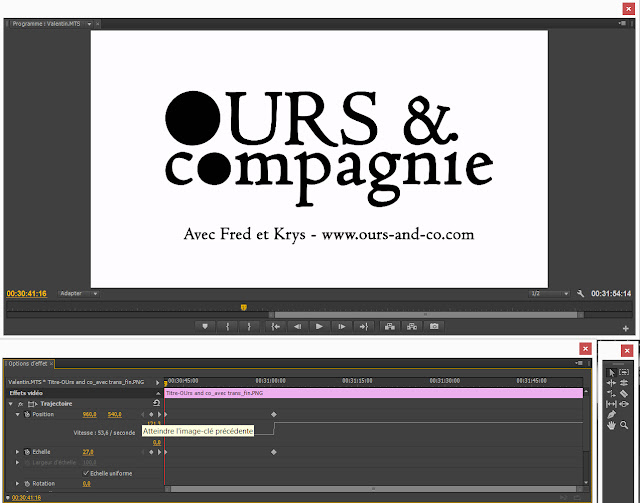Select the Ripple Edit tool
The height and width of the screenshot is (503, 640).
click(x=611, y=383)
